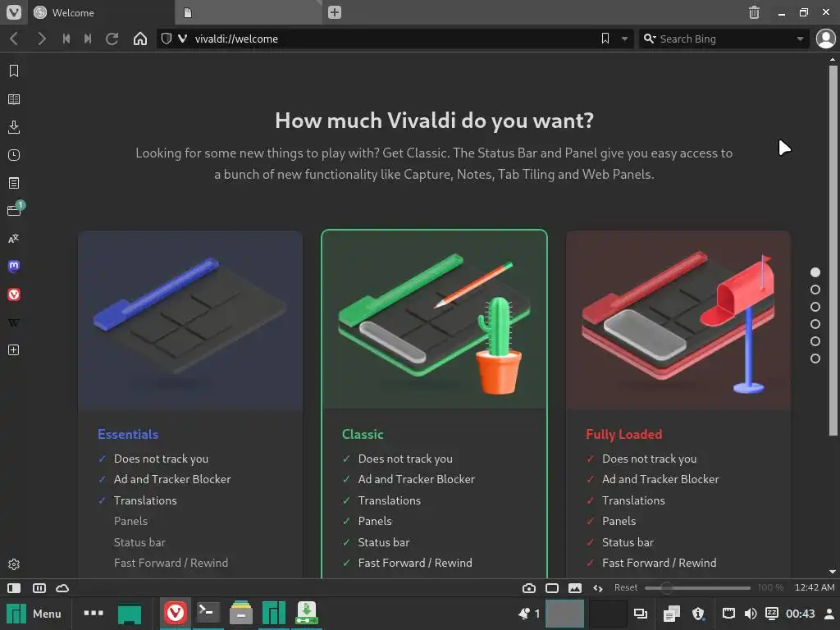Open the Bookmarks panel
The image size is (840, 630).
(x=14, y=71)
